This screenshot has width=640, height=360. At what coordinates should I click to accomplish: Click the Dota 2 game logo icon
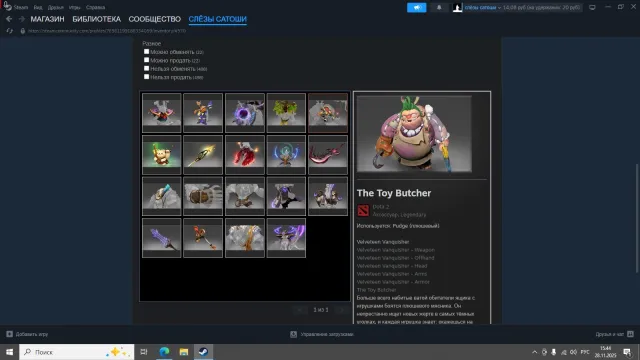(363, 210)
